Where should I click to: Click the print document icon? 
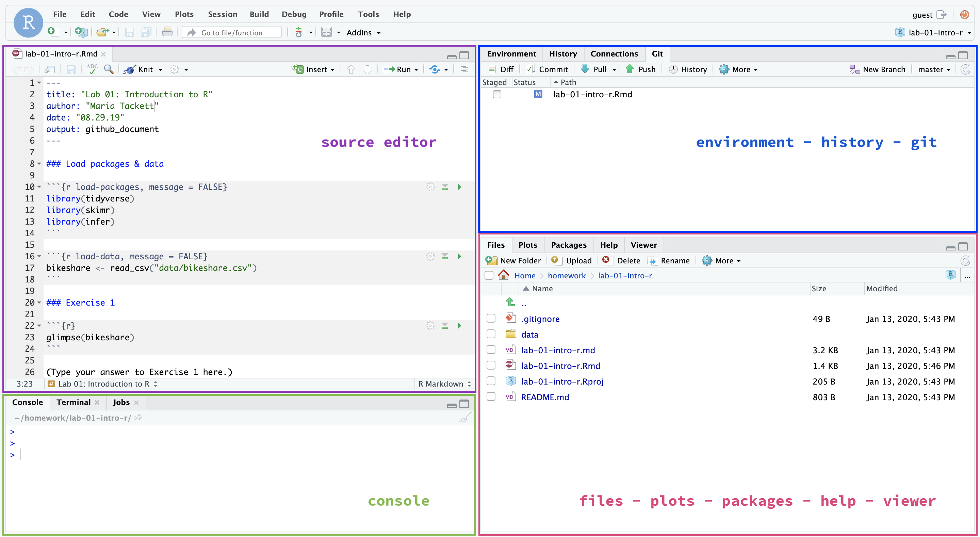[x=167, y=32]
